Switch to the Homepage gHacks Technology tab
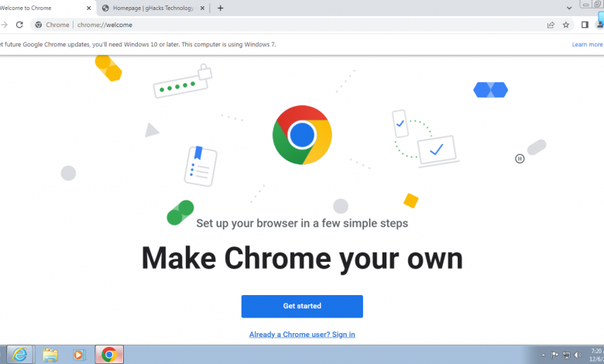Screen dimensions: 604x364 [153, 8]
